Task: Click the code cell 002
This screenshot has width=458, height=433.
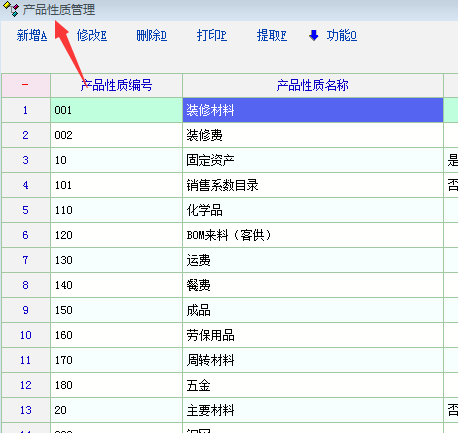Action: pos(116,135)
